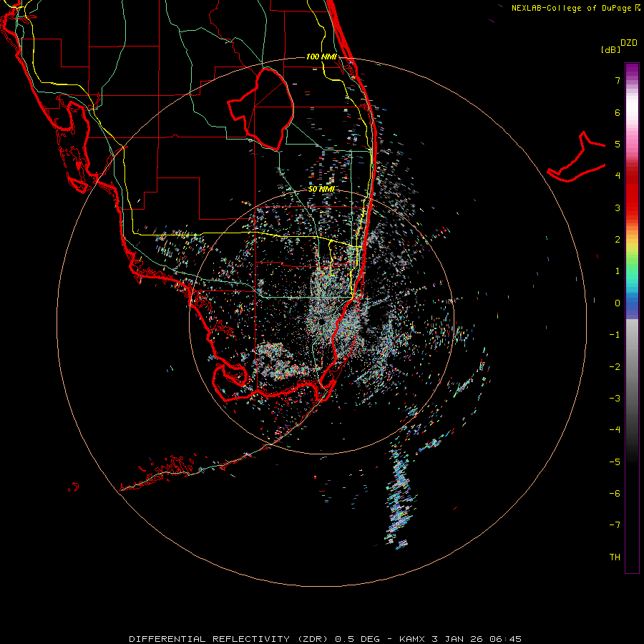
Task: Click the red band of the color bar
Action: click(x=632, y=193)
